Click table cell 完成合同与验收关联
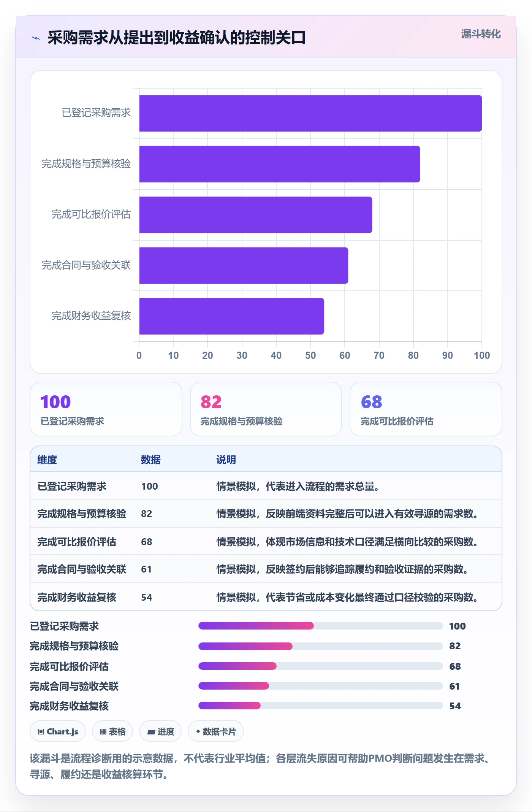532x812 pixels. coord(82,569)
